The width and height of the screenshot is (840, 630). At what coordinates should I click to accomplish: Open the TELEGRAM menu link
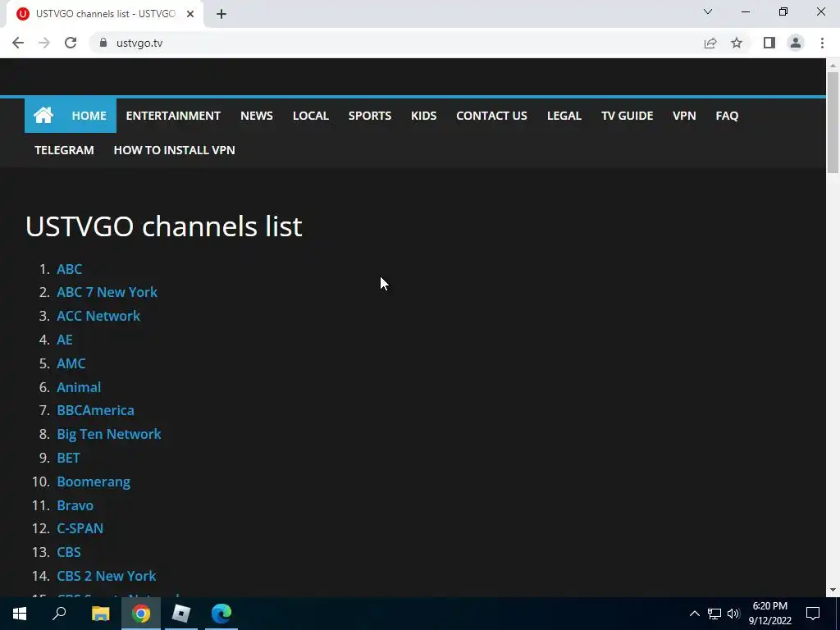pyautogui.click(x=64, y=150)
